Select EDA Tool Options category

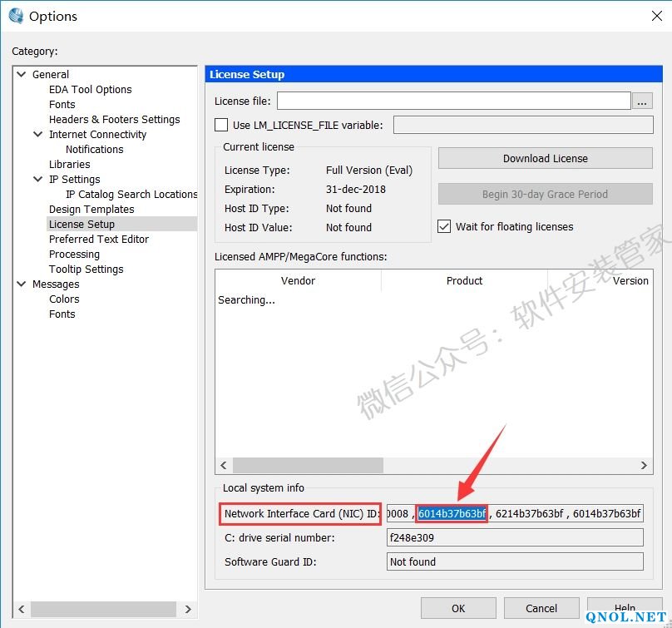click(90, 89)
